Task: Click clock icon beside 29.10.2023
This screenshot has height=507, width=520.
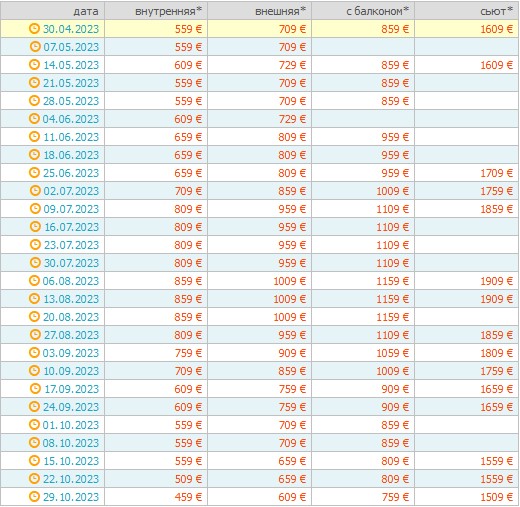Action: (34, 497)
